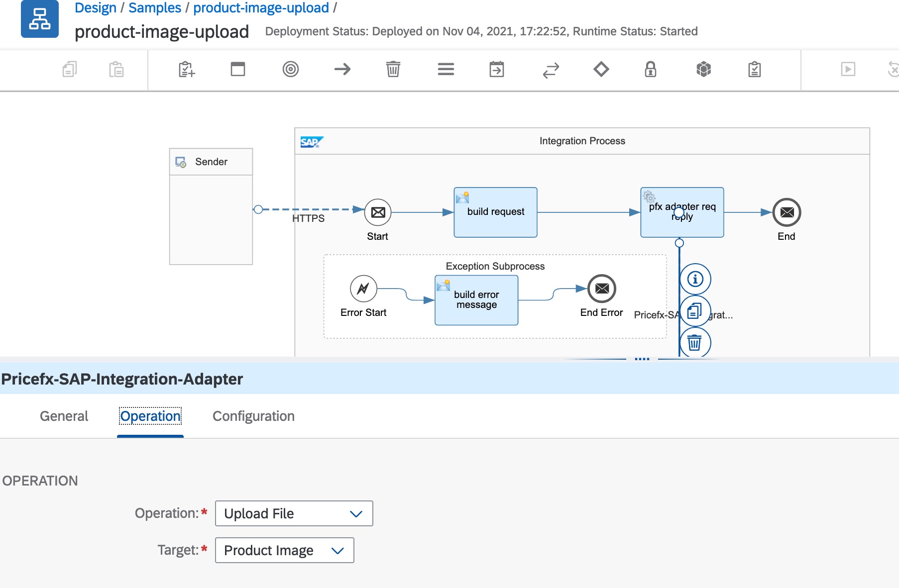The height and width of the screenshot is (588, 899).
Task: Click the three-line hamburger icon in the toolbar
Action: (x=446, y=69)
